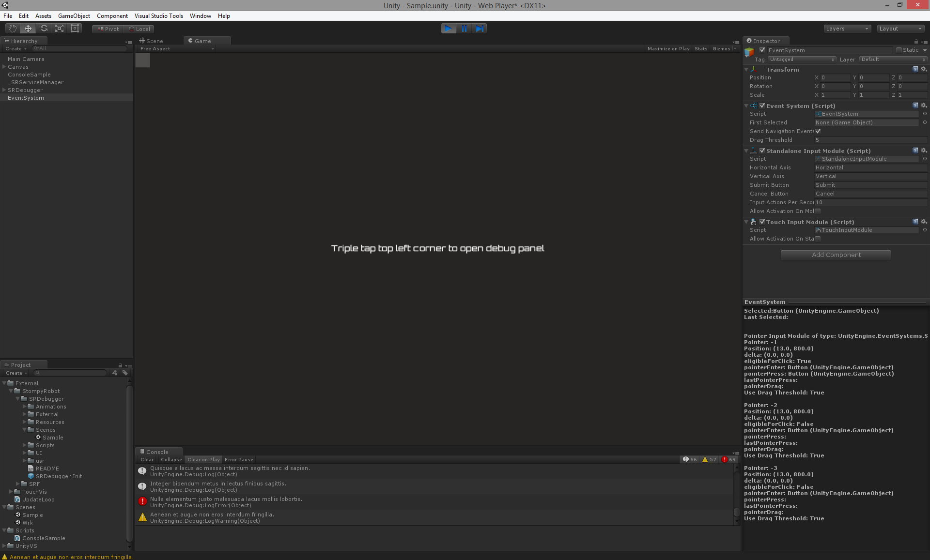Select the Hand tool in the toolbar
The height and width of the screenshot is (560, 930).
click(13, 29)
